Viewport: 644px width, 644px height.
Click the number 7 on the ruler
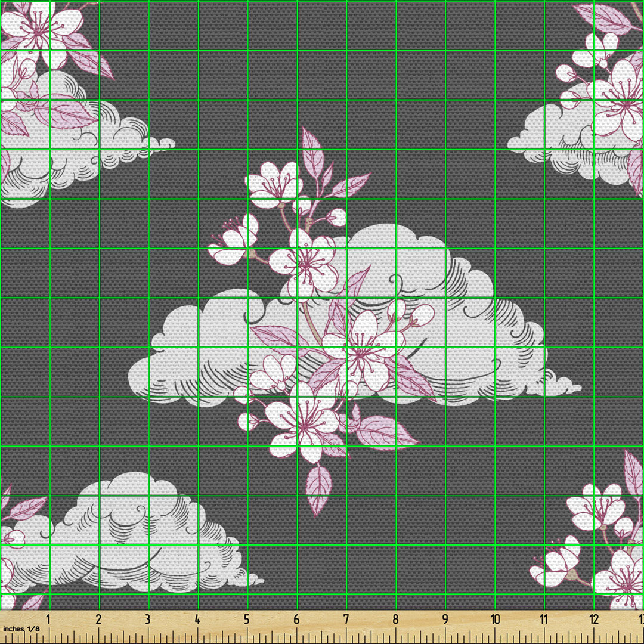(346, 619)
